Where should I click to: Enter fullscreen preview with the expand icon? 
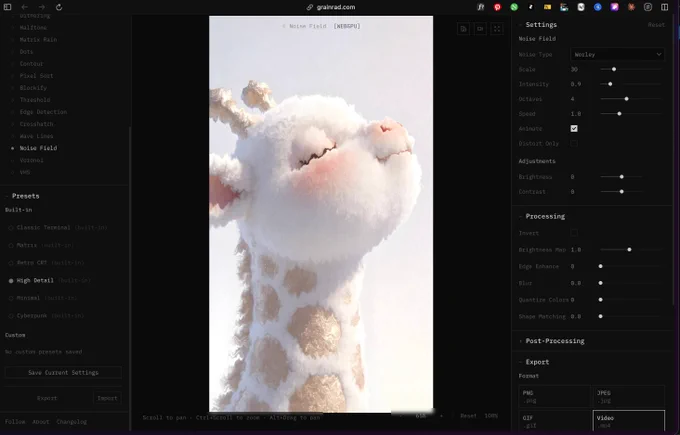click(x=497, y=29)
